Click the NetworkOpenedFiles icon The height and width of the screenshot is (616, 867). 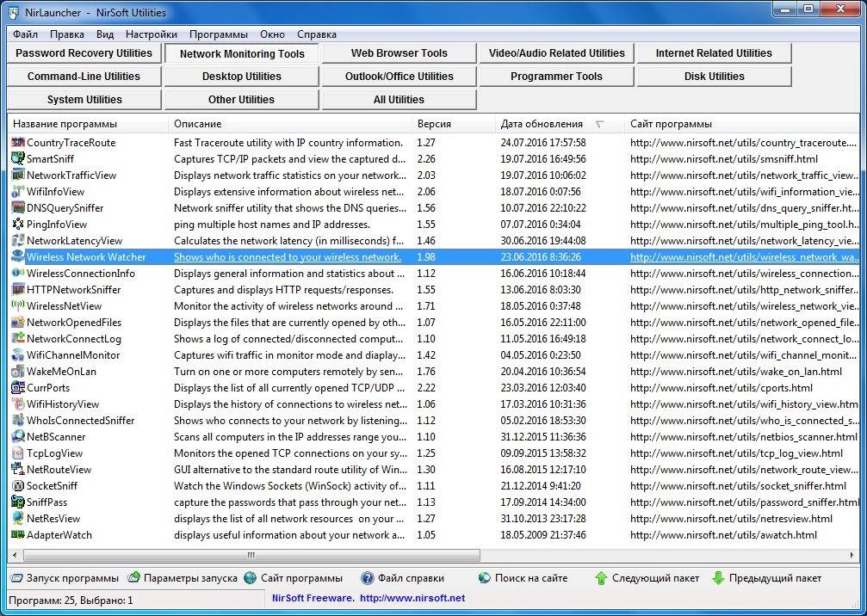[x=18, y=323]
